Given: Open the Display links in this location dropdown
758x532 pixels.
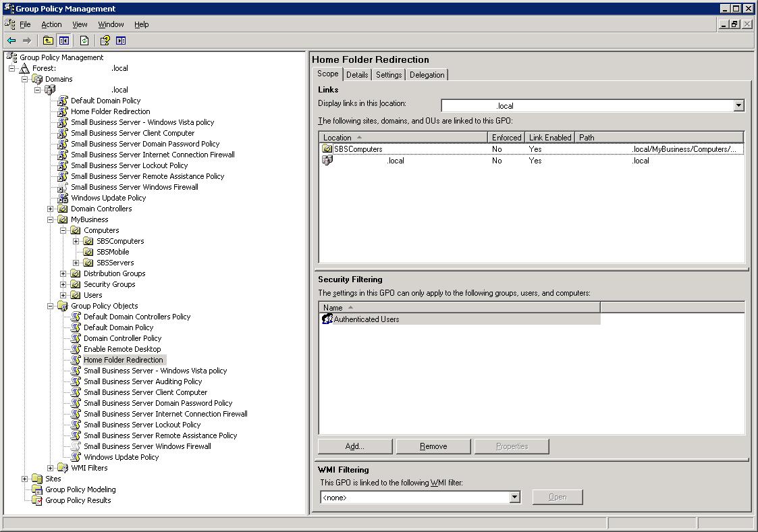Looking at the screenshot, I should 738,105.
